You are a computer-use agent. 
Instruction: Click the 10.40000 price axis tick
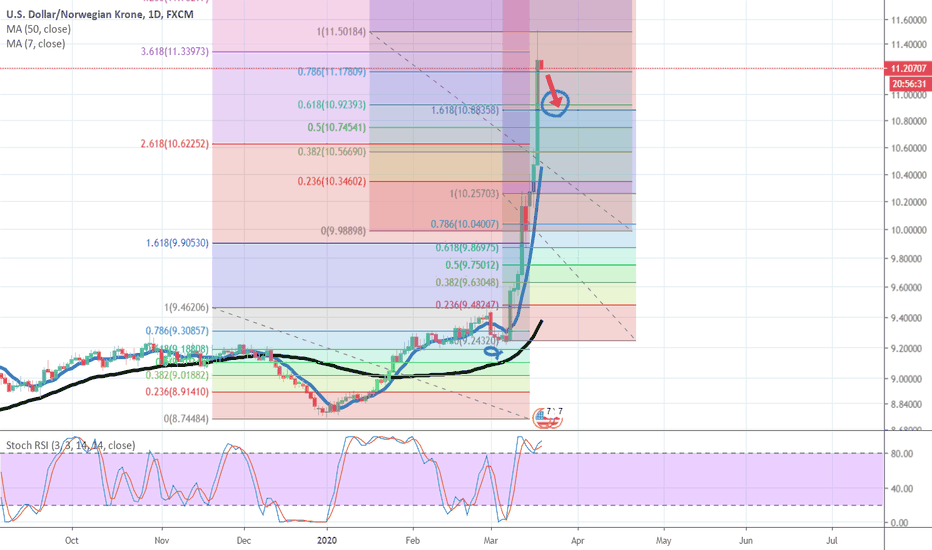pyautogui.click(x=908, y=175)
